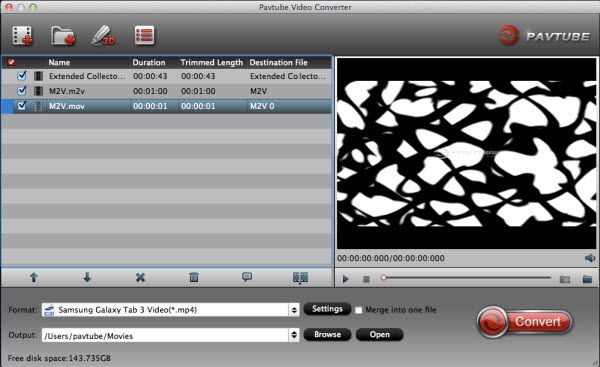Click the speech bubble subtitle icon
600x367 pixels.
[247, 277]
